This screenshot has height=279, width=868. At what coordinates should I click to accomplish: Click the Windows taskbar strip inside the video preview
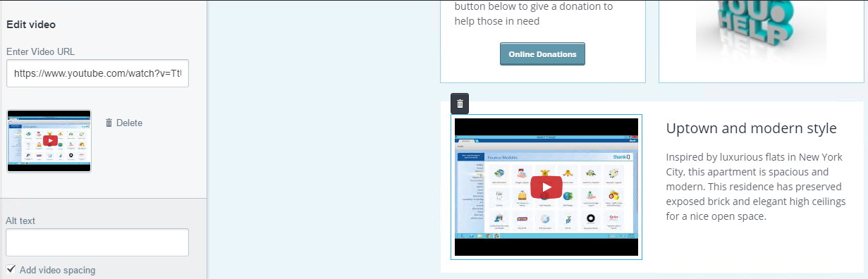(x=546, y=235)
